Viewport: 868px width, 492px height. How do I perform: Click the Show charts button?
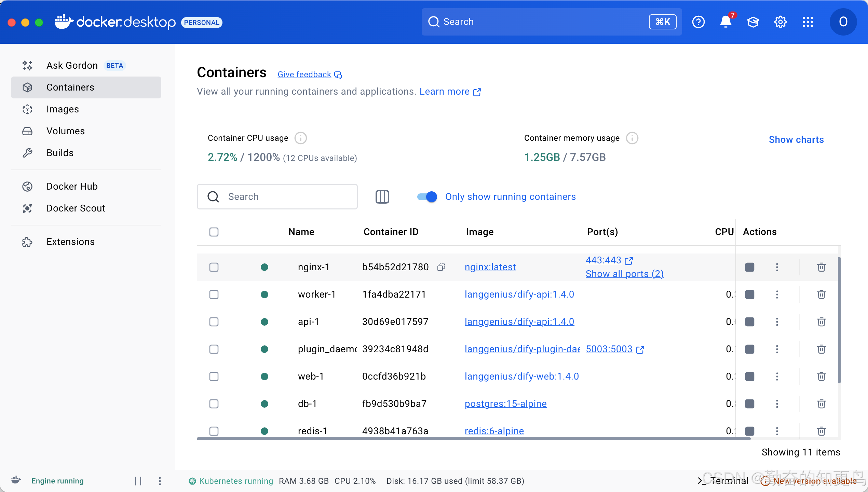pyautogui.click(x=796, y=139)
